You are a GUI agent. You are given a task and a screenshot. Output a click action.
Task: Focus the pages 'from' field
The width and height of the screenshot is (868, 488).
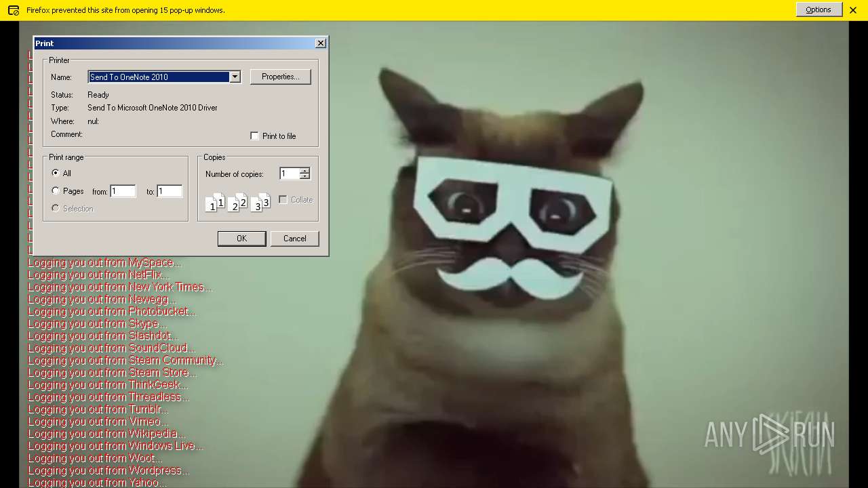(x=123, y=191)
